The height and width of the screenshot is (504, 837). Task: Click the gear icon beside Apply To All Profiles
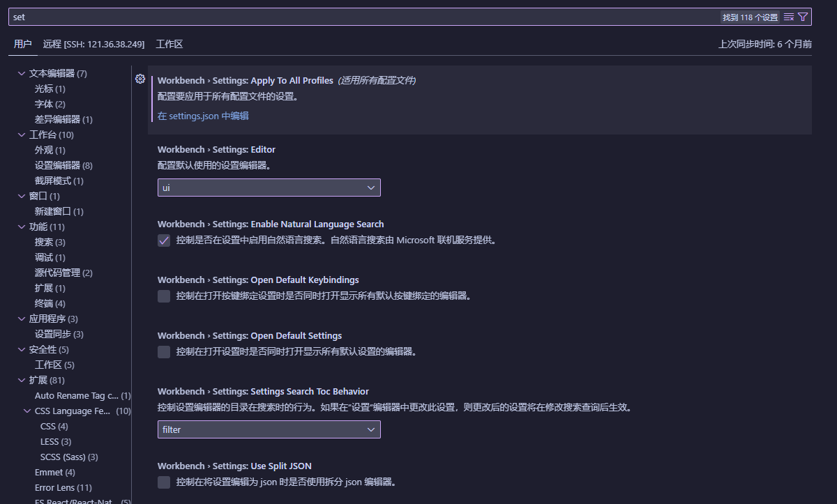click(x=139, y=79)
